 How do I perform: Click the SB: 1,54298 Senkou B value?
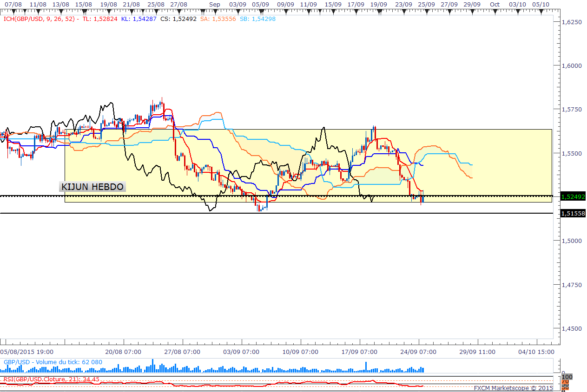point(257,19)
